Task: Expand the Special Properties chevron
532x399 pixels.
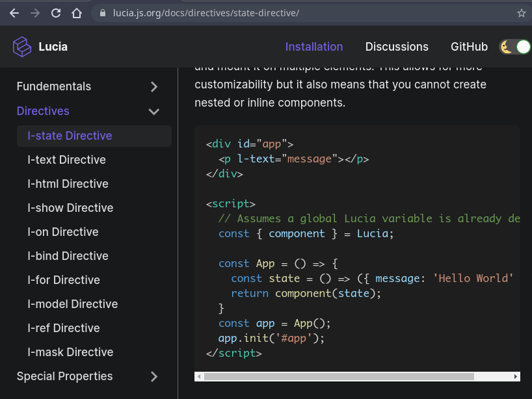Action: 154,377
